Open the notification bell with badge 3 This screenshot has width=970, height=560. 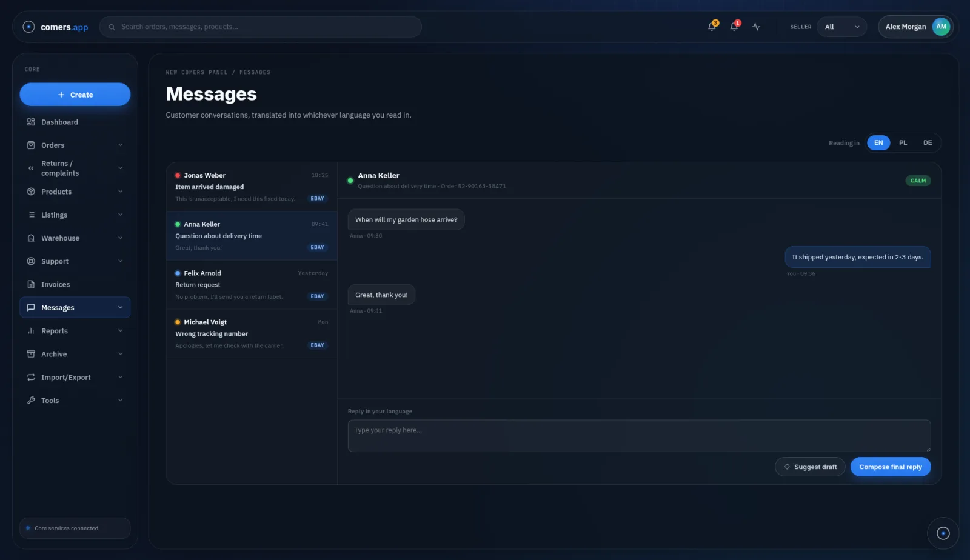pos(712,27)
